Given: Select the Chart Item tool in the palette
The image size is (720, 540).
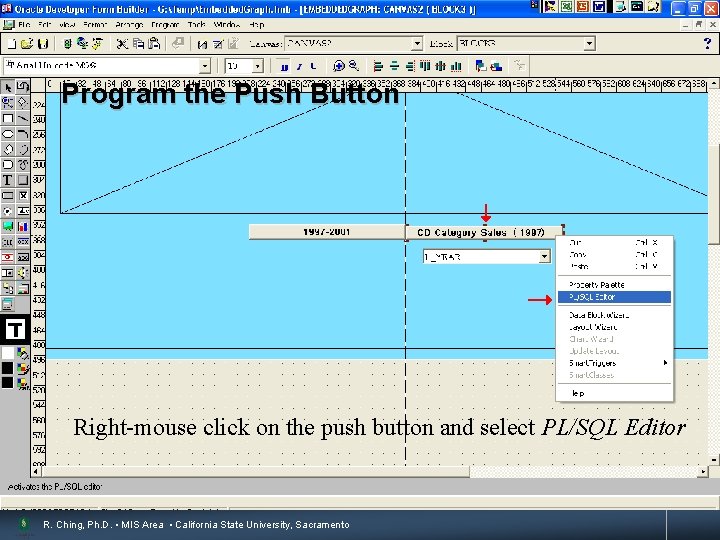Looking at the screenshot, I should [22, 226].
